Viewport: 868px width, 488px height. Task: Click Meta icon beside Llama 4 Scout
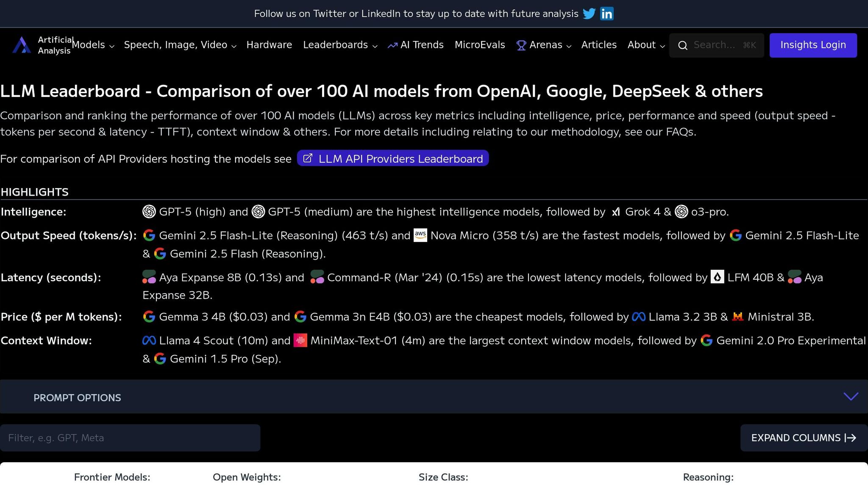coord(149,341)
